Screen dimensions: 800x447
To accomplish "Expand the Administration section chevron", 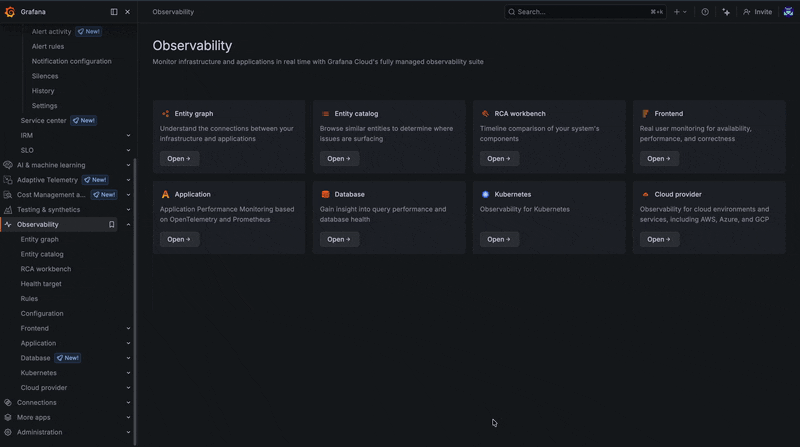I will pyautogui.click(x=128, y=432).
